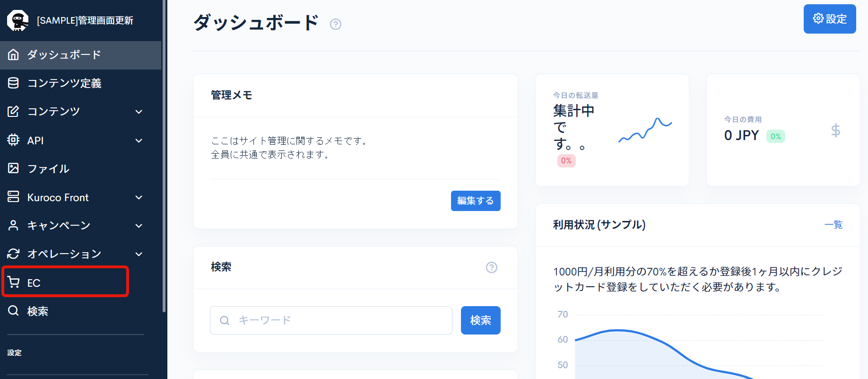The width and height of the screenshot is (868, 379).
Task: Click the magnifier icon beside sidebar 検索
Action: pyautogui.click(x=13, y=311)
